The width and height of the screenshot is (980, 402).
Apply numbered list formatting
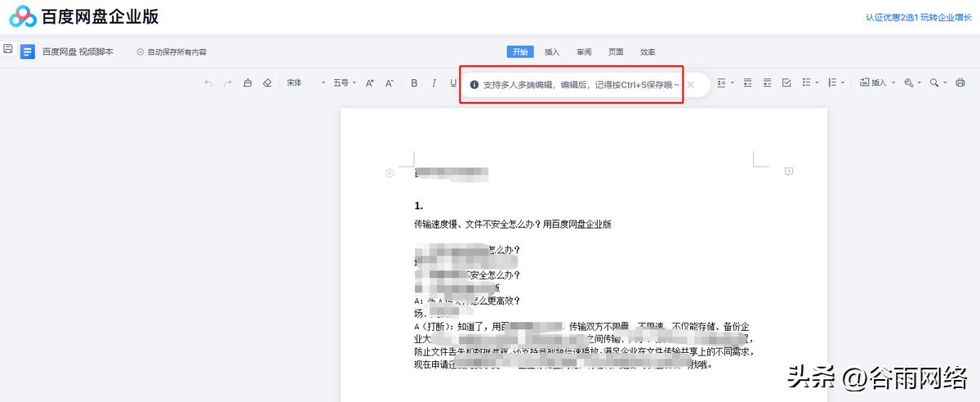click(832, 83)
